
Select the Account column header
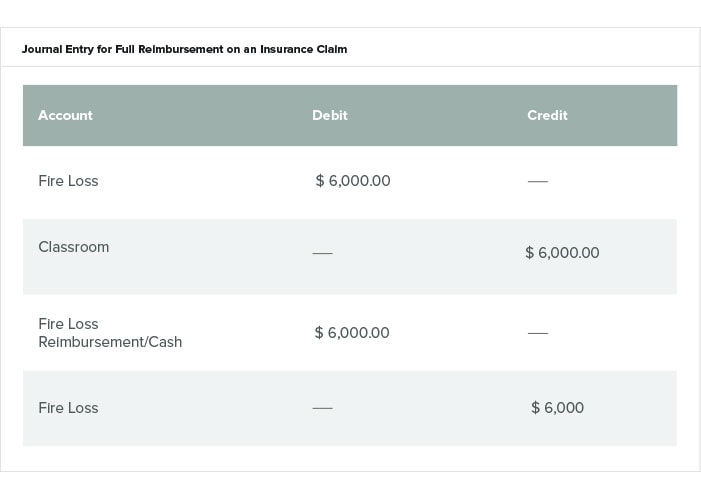(x=65, y=115)
